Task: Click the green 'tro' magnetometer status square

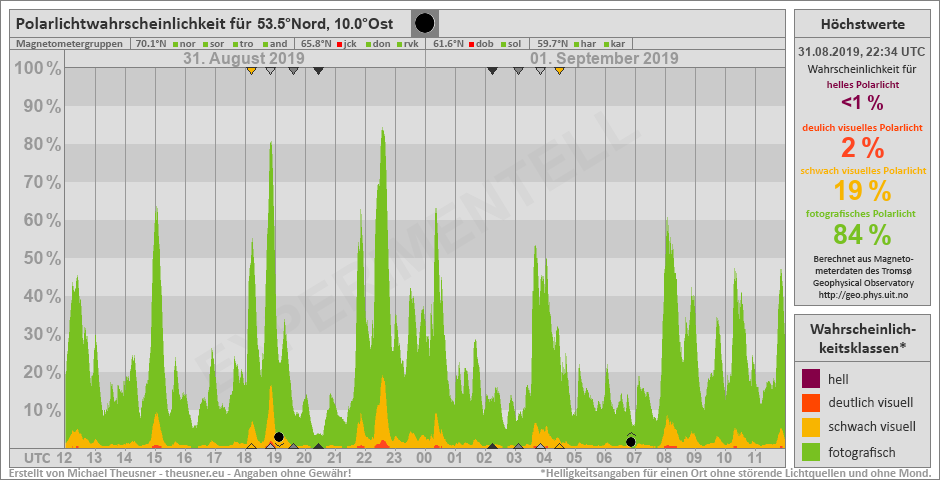Action: 234,44
